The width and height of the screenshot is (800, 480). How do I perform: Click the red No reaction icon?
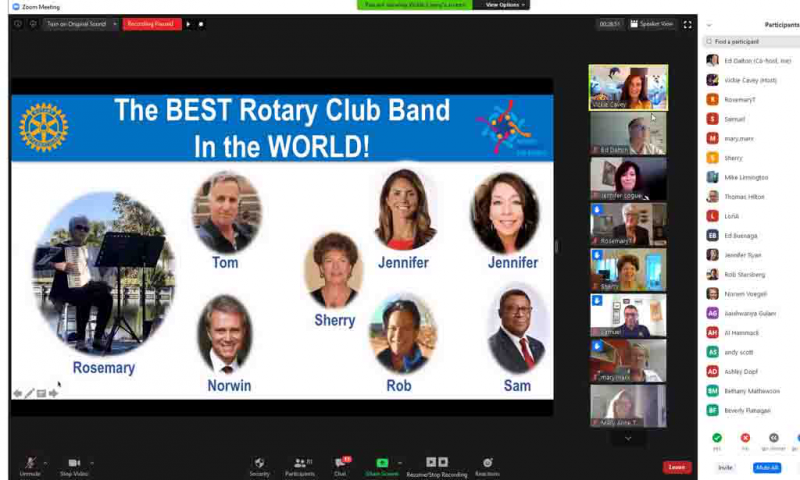point(745,438)
